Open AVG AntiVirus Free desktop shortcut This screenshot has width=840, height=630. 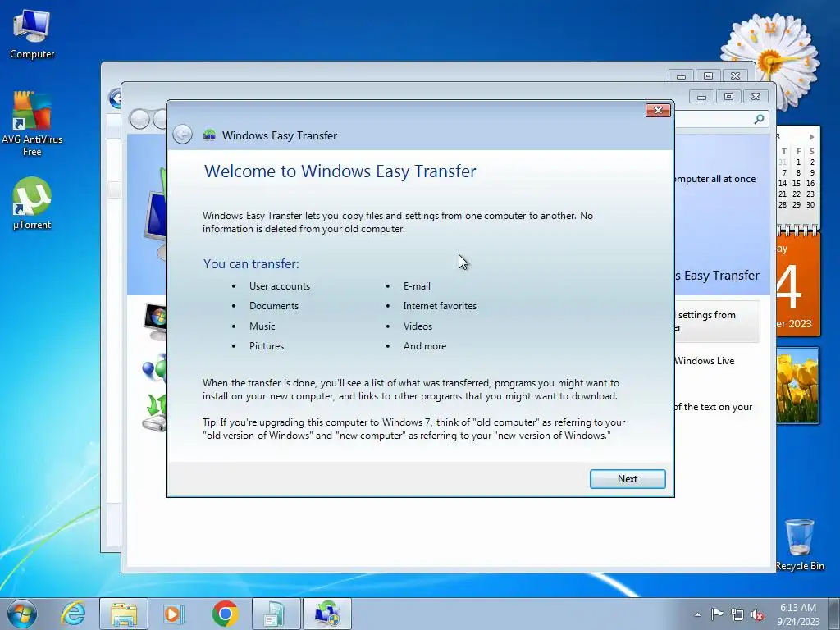[32, 124]
